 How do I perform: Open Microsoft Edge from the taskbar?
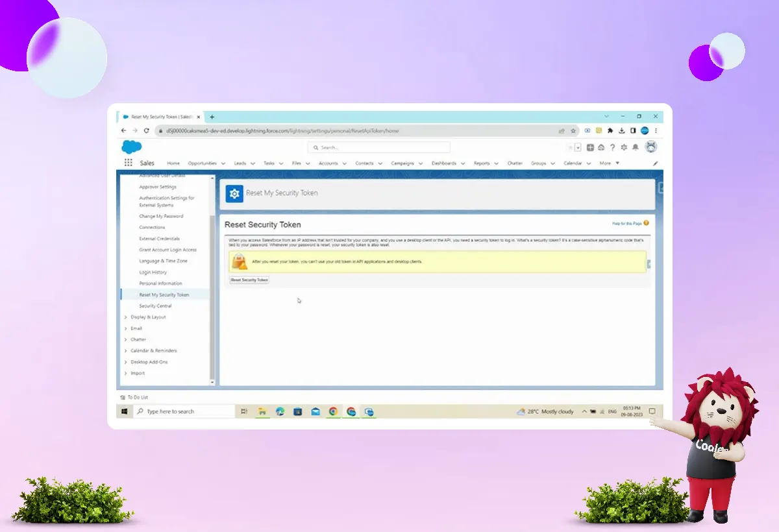pos(280,411)
